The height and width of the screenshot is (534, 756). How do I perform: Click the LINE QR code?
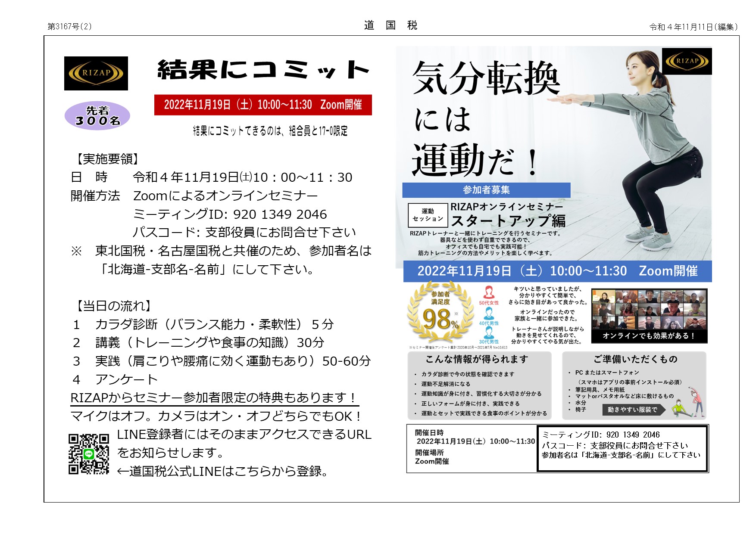tap(89, 454)
